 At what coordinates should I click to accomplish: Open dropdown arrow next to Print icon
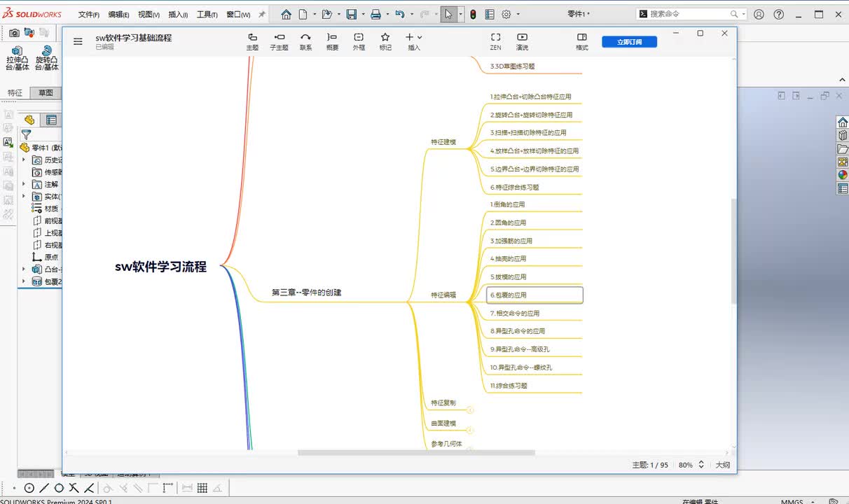pyautogui.click(x=387, y=14)
